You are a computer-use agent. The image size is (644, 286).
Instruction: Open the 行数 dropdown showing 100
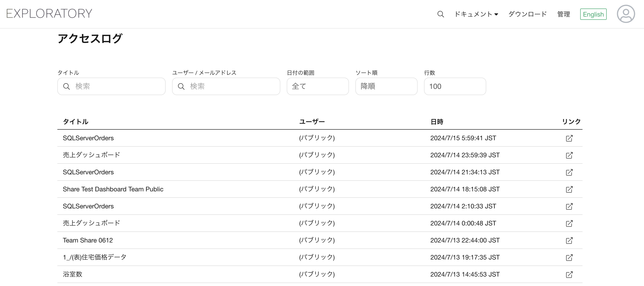click(x=455, y=86)
